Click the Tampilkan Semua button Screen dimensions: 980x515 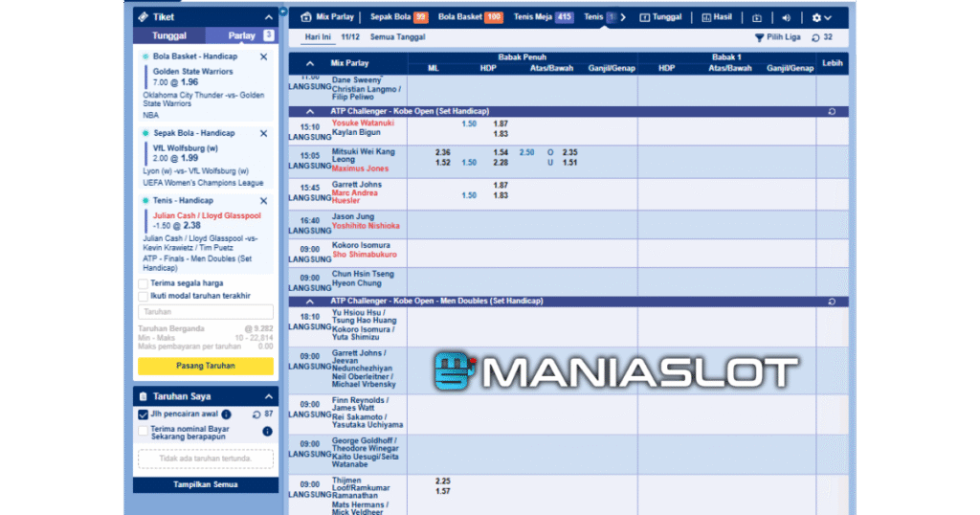pos(205,484)
